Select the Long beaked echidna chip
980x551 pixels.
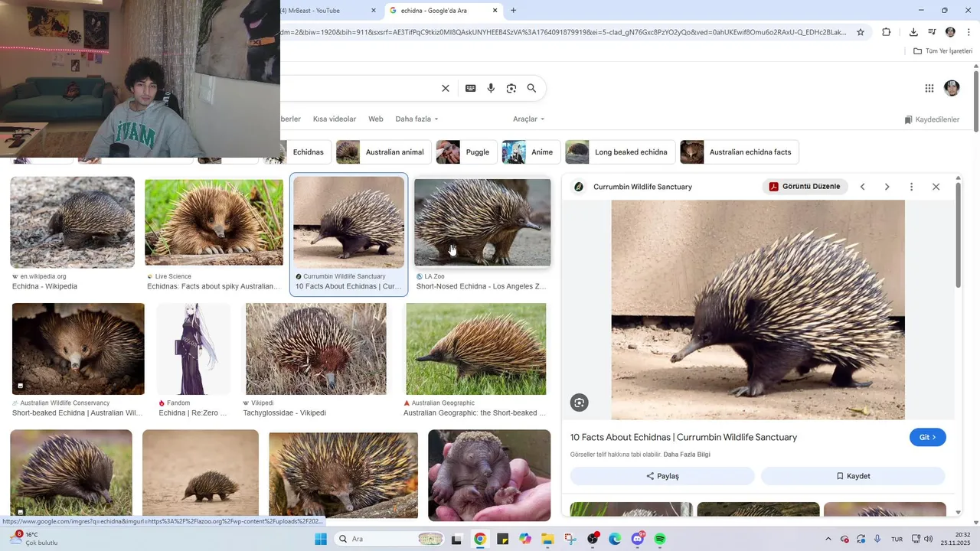(x=620, y=152)
